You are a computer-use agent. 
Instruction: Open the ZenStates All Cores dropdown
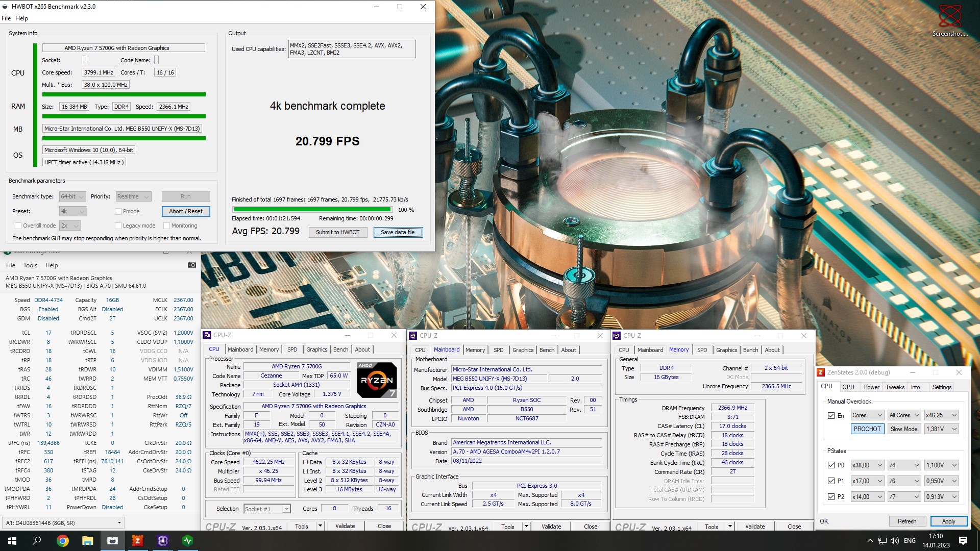904,415
